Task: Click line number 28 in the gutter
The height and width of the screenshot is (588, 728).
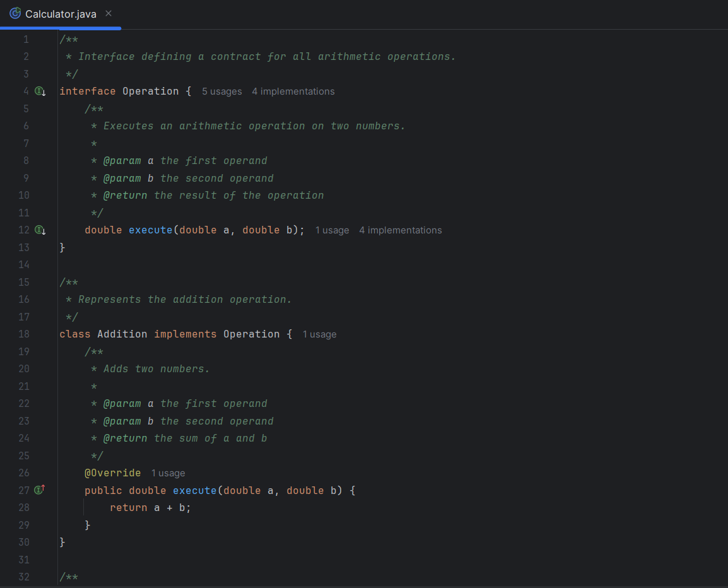Action: pyautogui.click(x=24, y=508)
